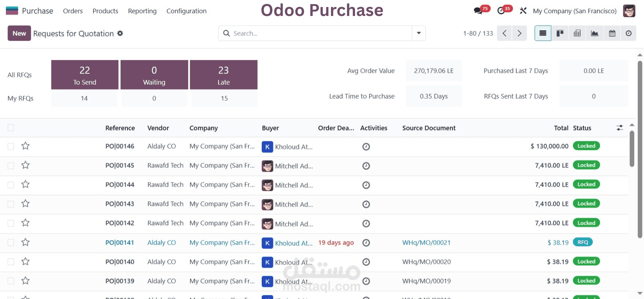This screenshot has height=299, width=644.
Task: Click activity clock for PO|00144
Action: click(366, 185)
